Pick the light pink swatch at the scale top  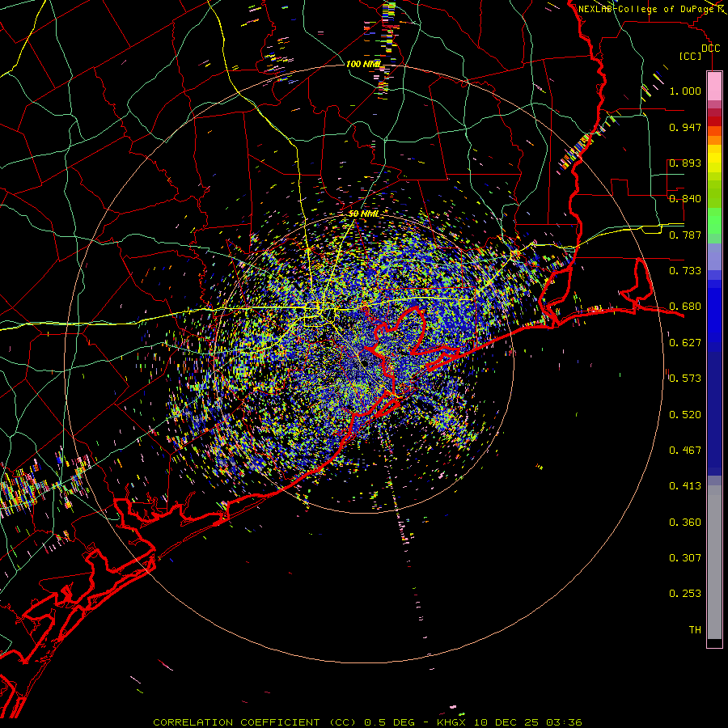tap(714, 86)
